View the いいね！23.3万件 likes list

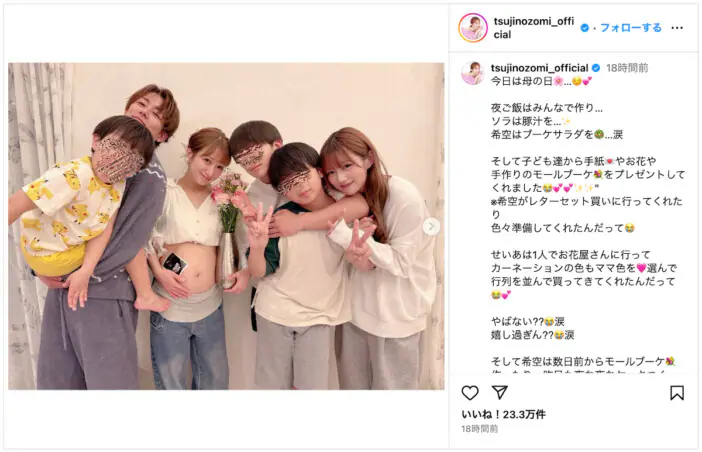(x=503, y=414)
